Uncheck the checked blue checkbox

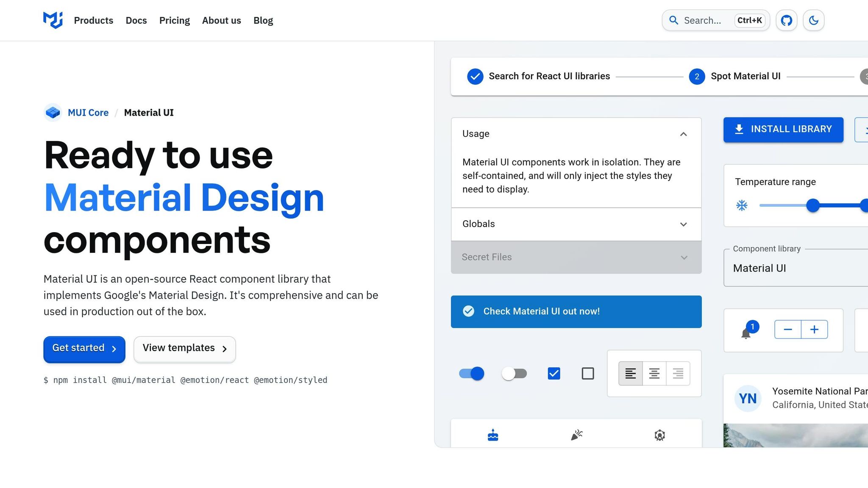point(554,374)
